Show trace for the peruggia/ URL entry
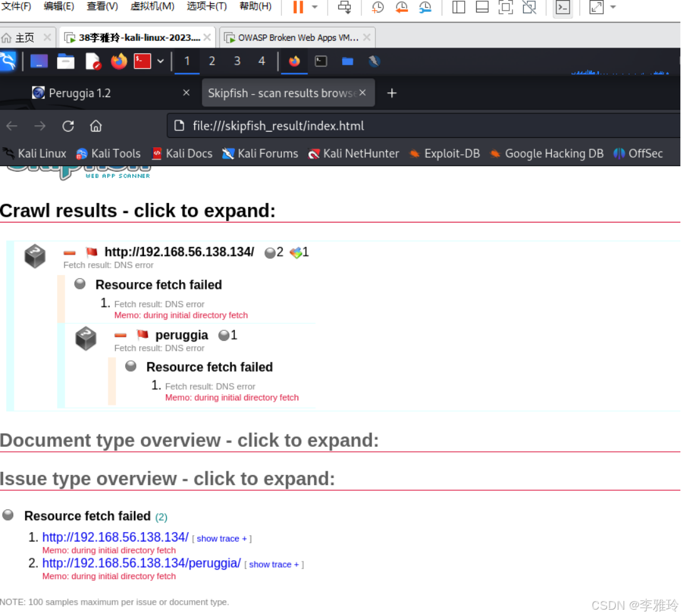 [x=274, y=565]
